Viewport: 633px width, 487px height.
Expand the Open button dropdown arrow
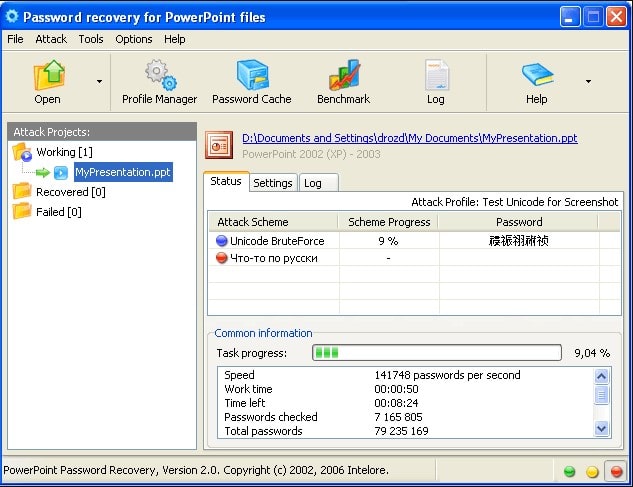point(99,82)
